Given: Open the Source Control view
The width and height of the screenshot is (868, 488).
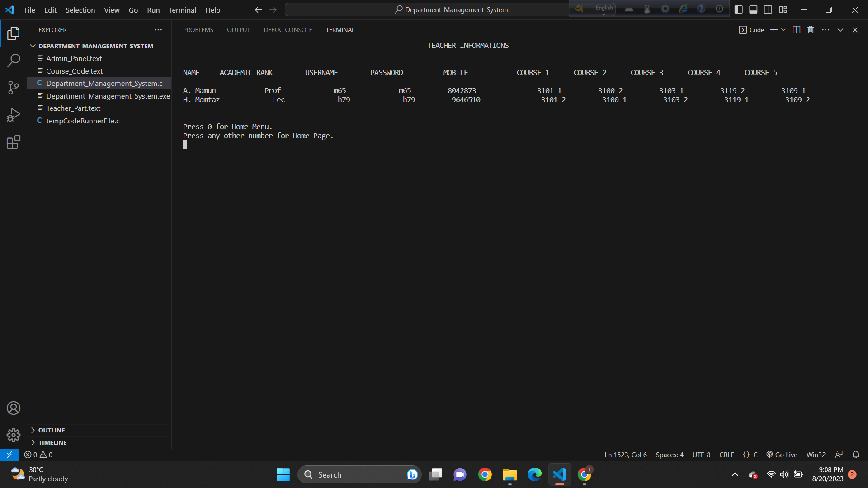Looking at the screenshot, I should click(14, 87).
